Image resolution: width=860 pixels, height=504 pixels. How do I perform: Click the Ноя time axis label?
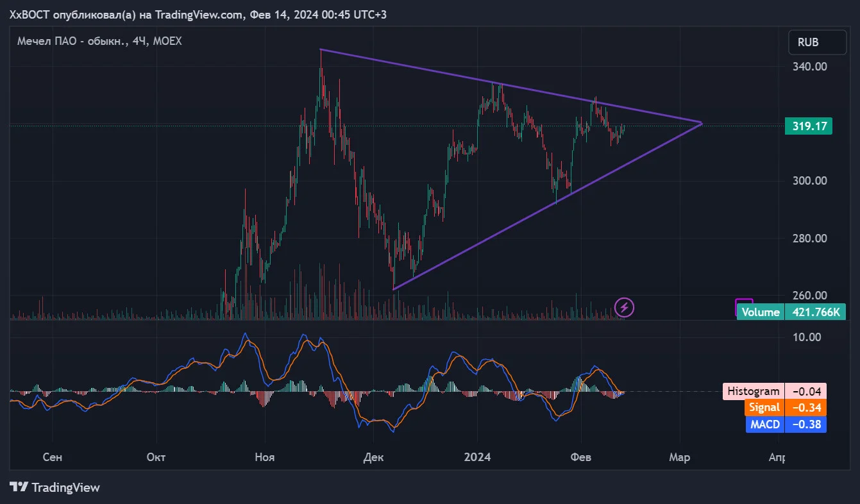[x=264, y=457]
